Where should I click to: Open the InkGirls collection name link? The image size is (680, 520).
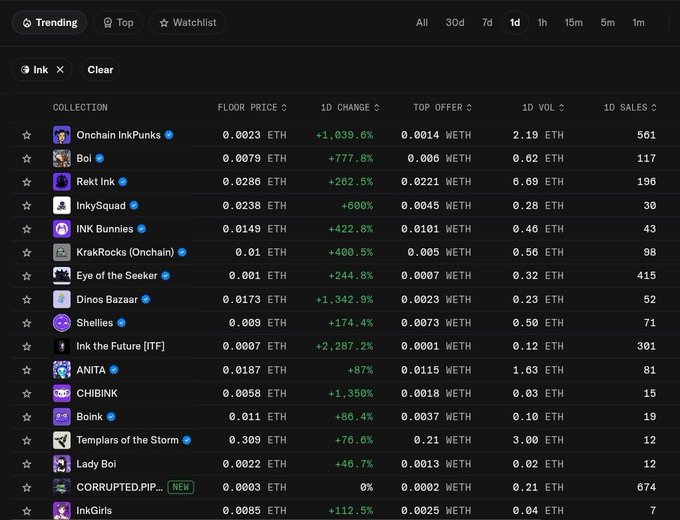coord(94,510)
